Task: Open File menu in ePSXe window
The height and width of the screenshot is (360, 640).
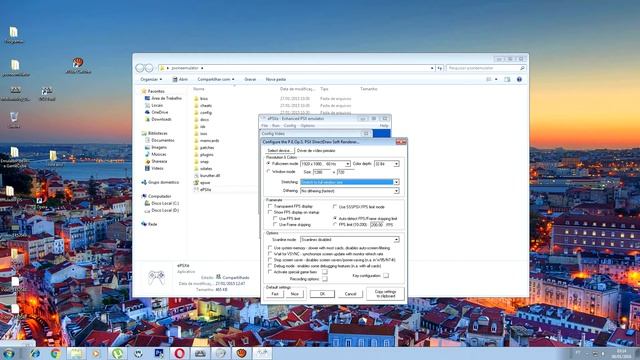Action: (x=264, y=126)
